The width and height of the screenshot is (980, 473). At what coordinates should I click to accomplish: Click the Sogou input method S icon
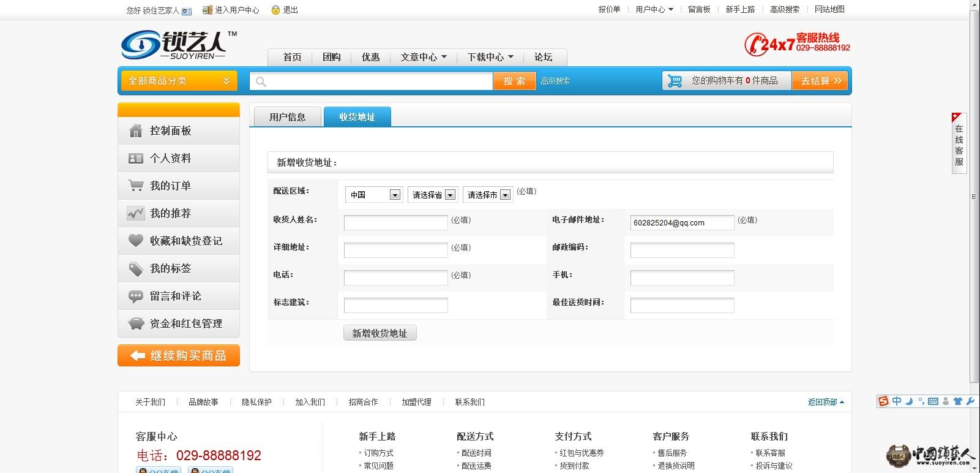(883, 401)
